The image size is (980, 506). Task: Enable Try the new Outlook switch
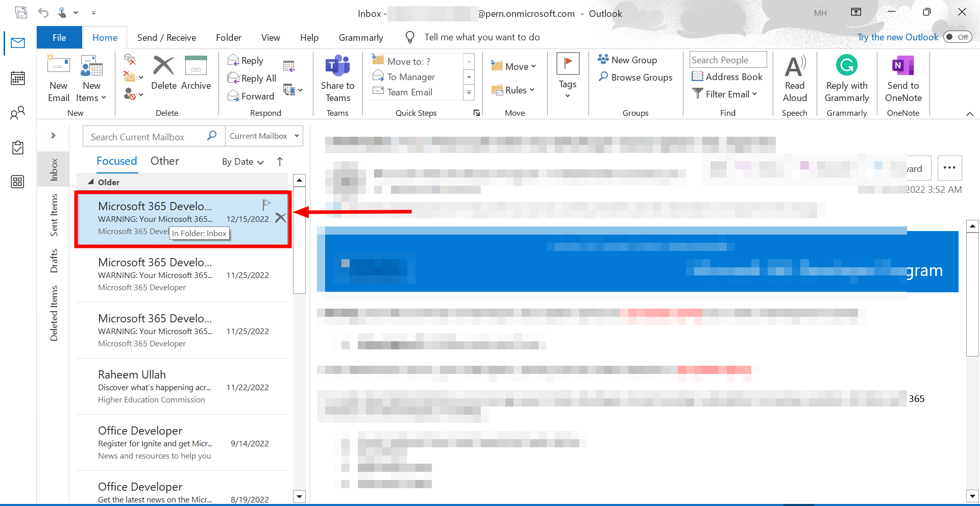pyautogui.click(x=958, y=37)
